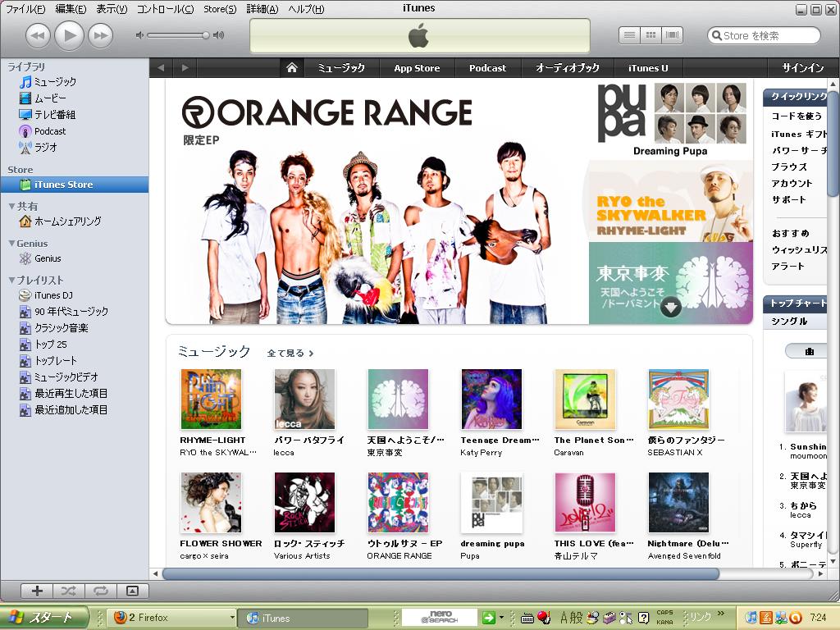This screenshot has width=840, height=630.
Task: Click the store forward arrow
Action: 185,68
